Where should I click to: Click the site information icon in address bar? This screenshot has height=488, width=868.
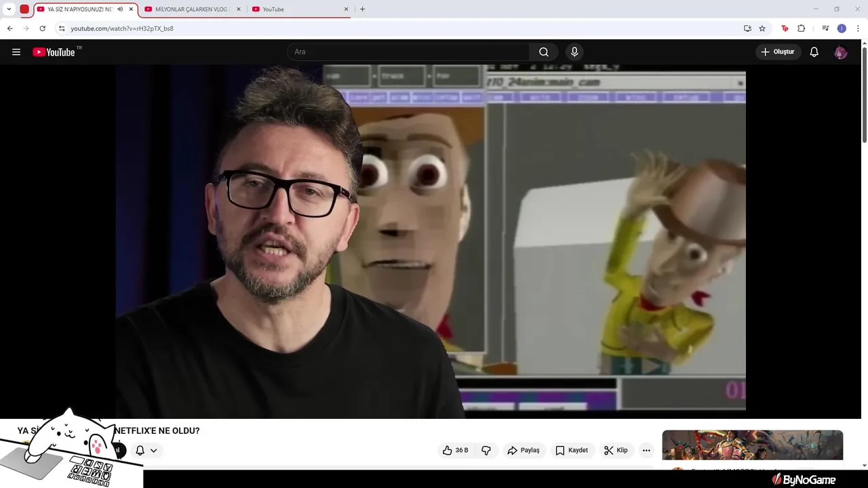click(62, 28)
